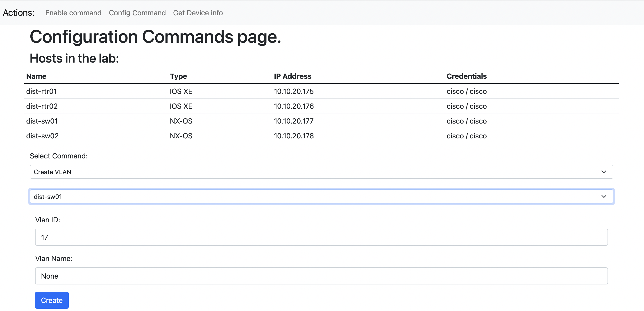Open the dist-sw01 host dropdown
The image size is (644, 311).
click(321, 196)
